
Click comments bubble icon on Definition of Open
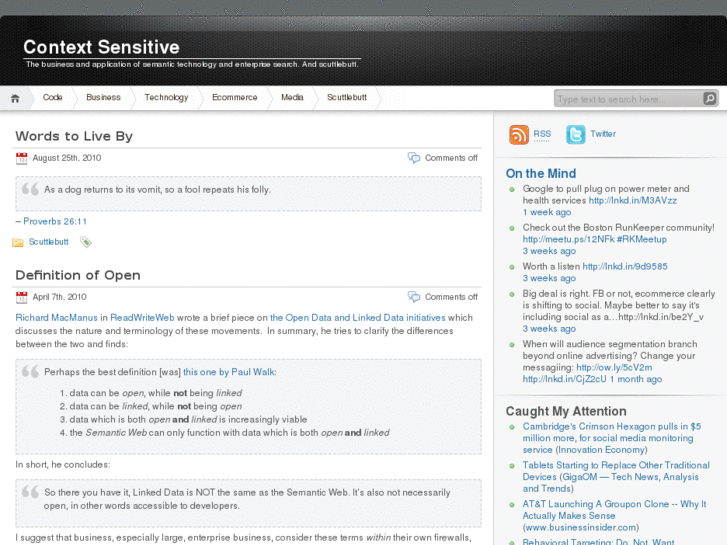click(414, 297)
